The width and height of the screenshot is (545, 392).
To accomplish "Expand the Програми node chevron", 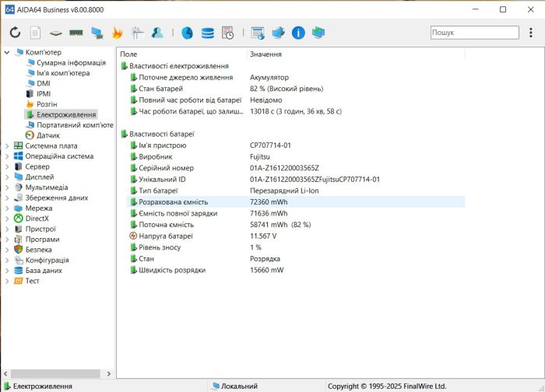I will [x=7, y=240].
